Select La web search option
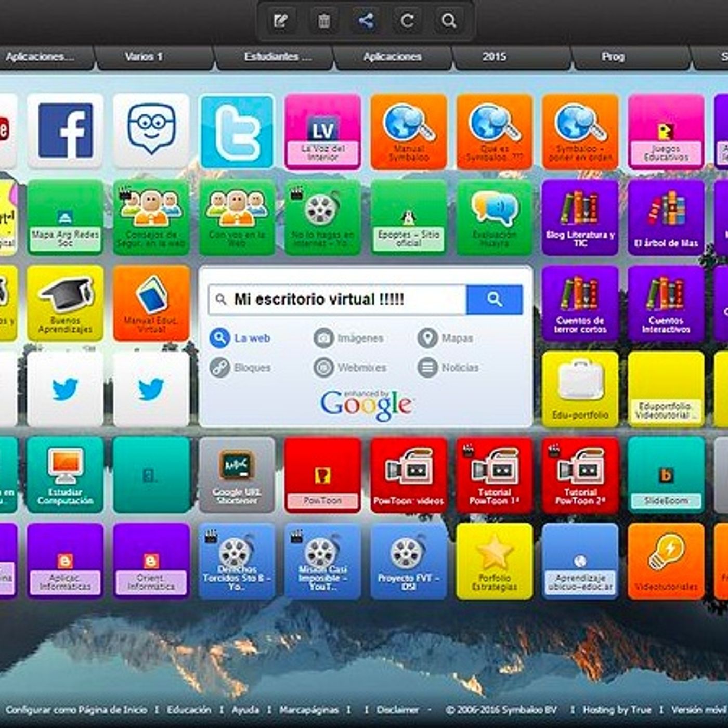 240,338
